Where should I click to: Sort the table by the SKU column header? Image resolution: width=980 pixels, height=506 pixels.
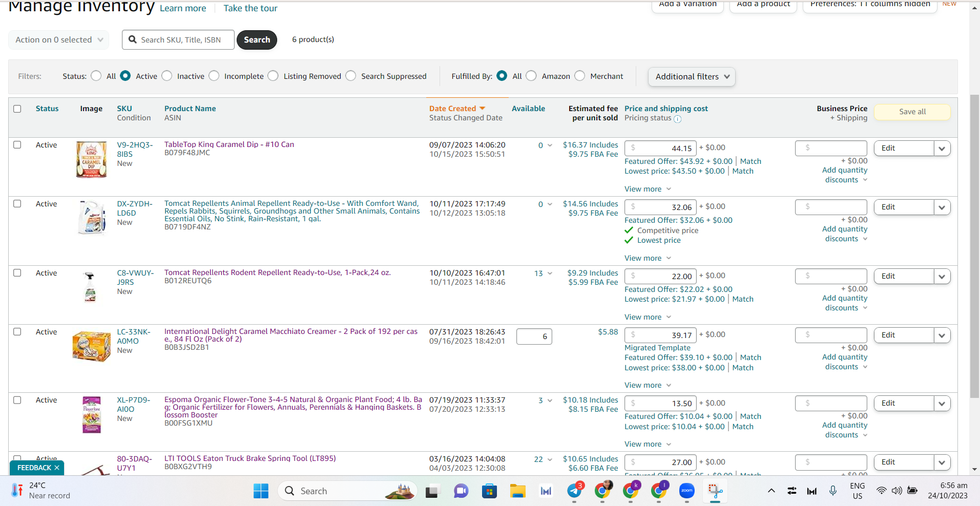(x=124, y=109)
